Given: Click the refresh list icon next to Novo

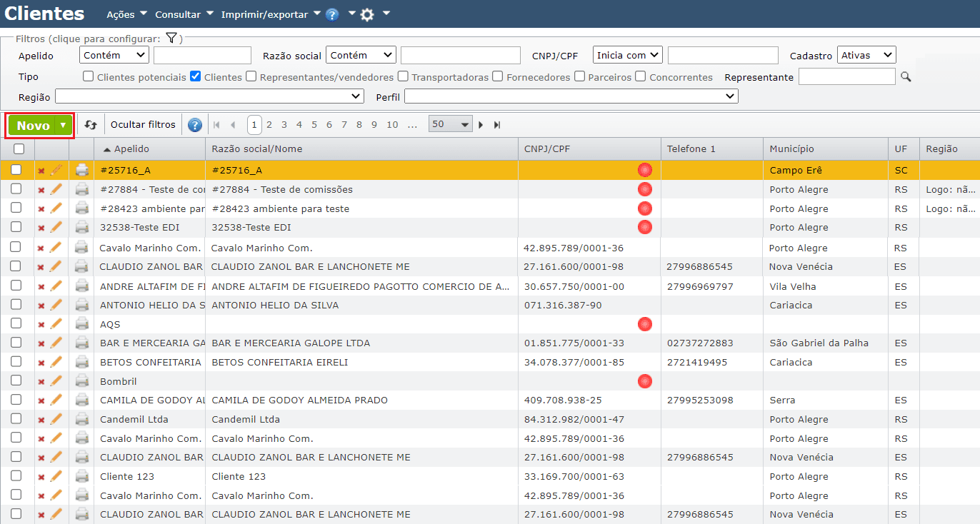Looking at the screenshot, I should point(91,125).
